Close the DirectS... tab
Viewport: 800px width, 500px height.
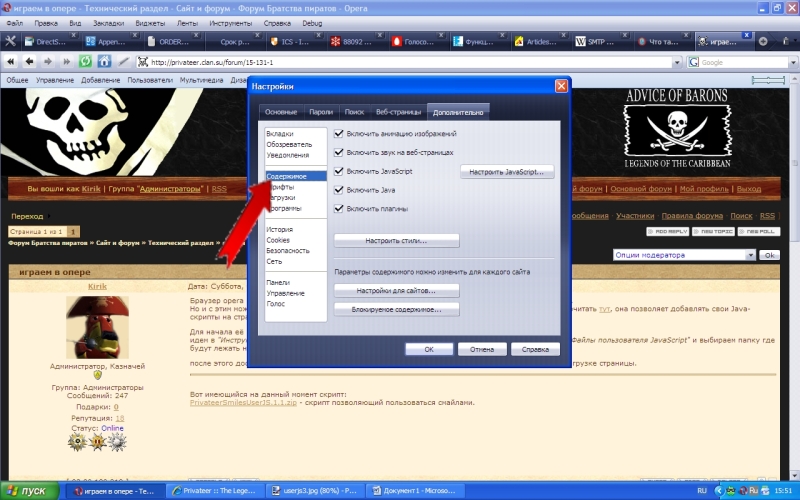click(x=73, y=35)
